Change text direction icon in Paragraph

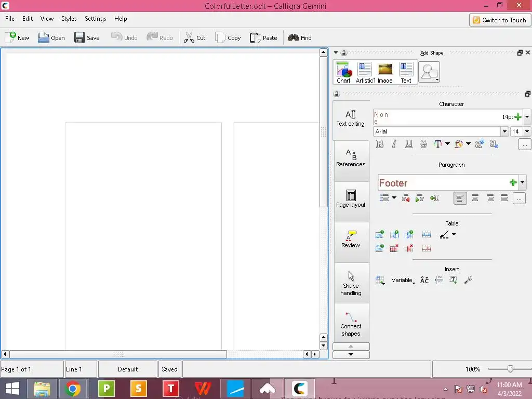(x=434, y=198)
